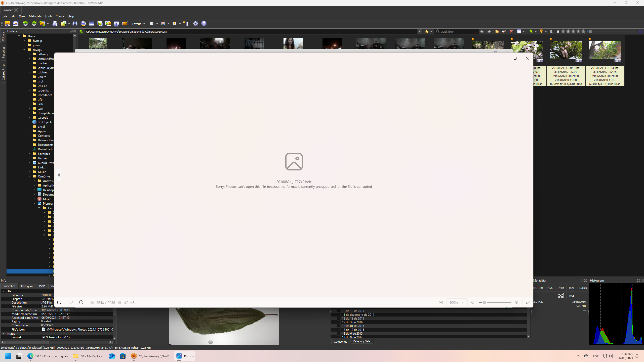Click the Quick filter input field

tap(456, 32)
